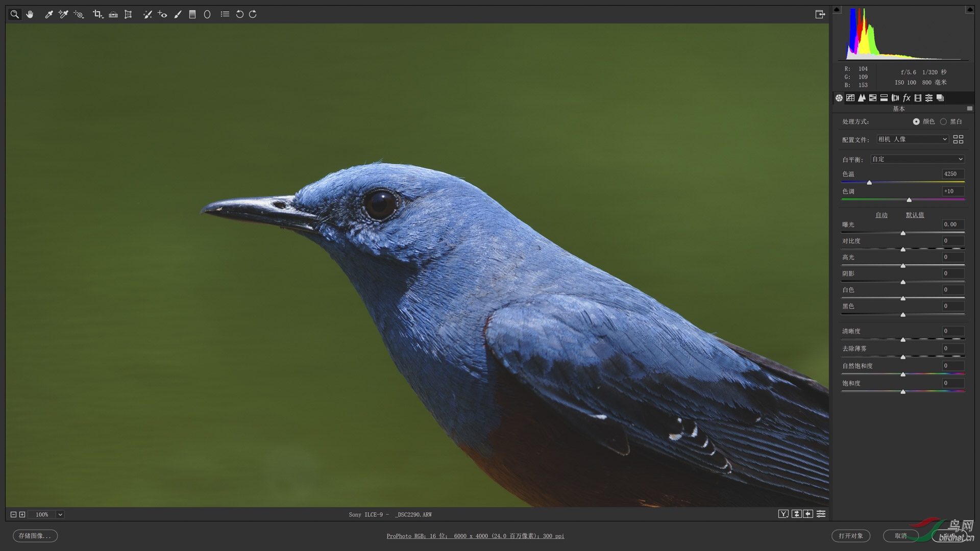Rotate image 90 degrees counterclockwise
Viewport: 980px width, 551px height.
239,14
